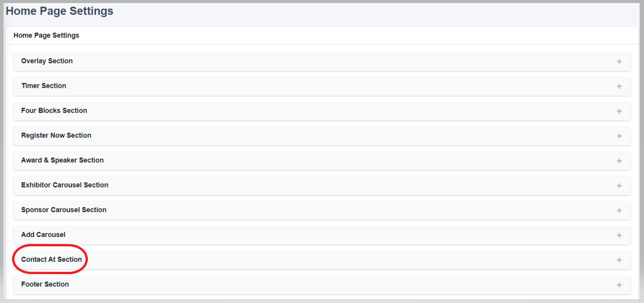The height and width of the screenshot is (303, 644).
Task: Click Sponsor Carousel Section plus icon
Action: pos(619,211)
